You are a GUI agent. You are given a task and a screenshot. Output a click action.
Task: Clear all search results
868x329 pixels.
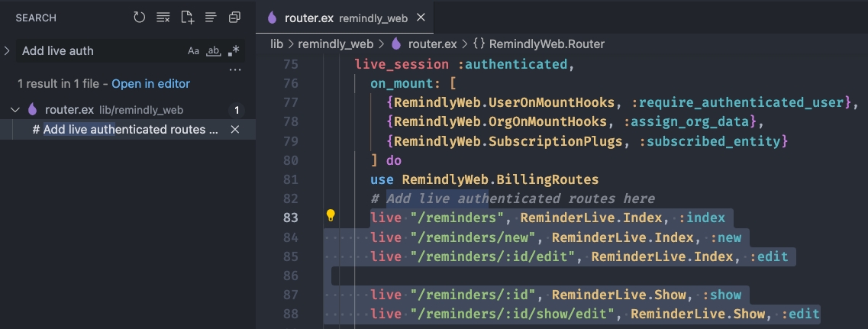tap(163, 18)
